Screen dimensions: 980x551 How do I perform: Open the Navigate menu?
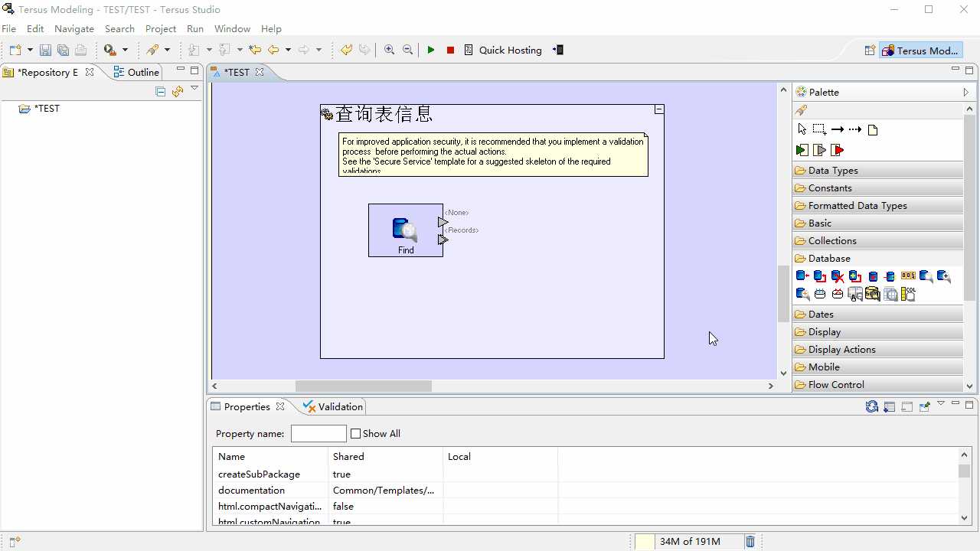coord(74,28)
